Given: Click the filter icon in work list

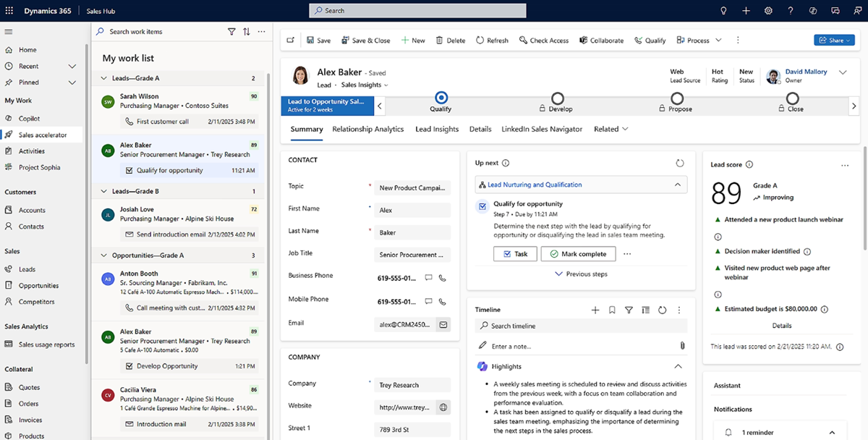Looking at the screenshot, I should (231, 32).
